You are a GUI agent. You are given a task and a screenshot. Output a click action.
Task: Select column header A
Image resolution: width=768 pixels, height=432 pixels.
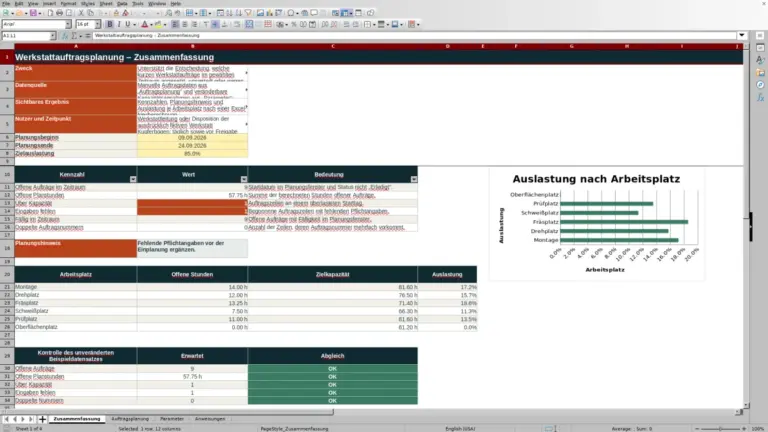pyautogui.click(x=75, y=46)
